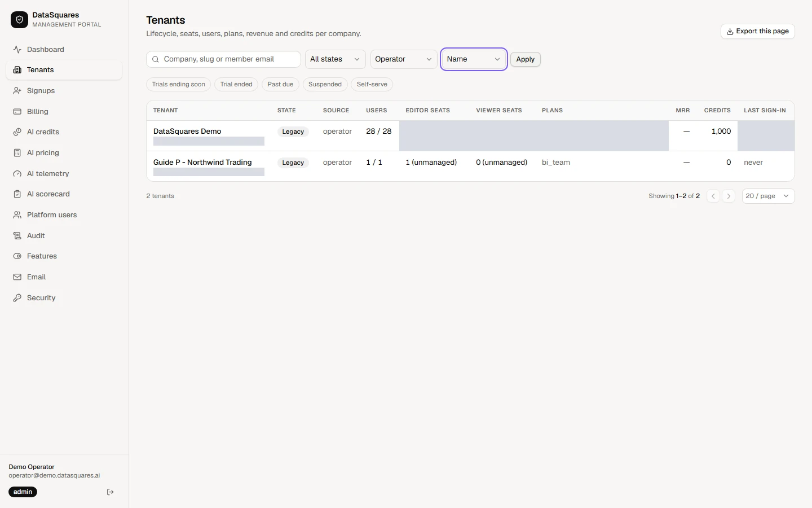Click the AI telemetry gauge icon
Image resolution: width=812 pixels, height=508 pixels.
pyautogui.click(x=17, y=174)
